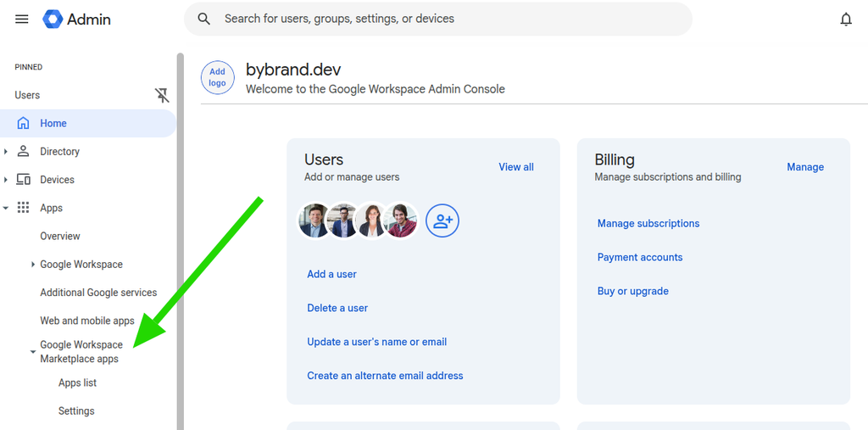
Task: Click Buy or upgrade link
Action: point(632,291)
